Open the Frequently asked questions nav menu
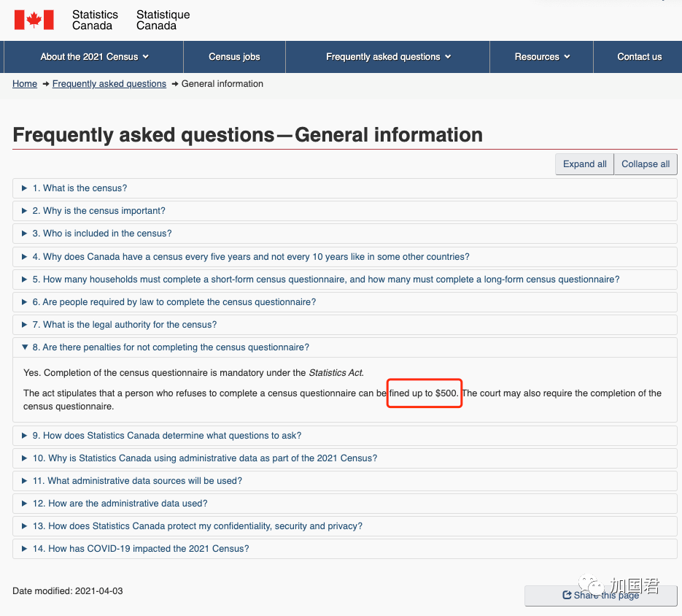682x616 pixels. [388, 57]
